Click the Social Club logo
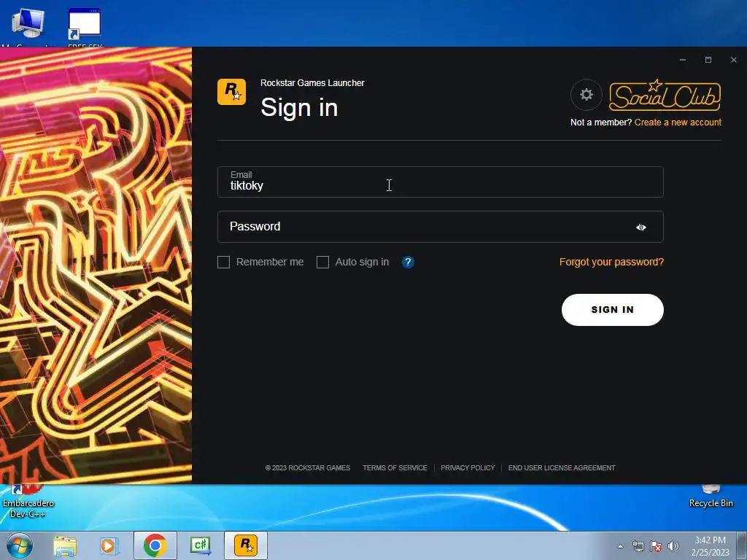 coord(665,95)
